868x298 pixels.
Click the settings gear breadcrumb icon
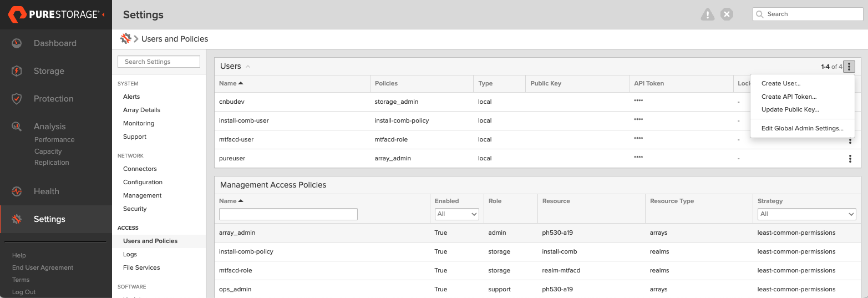coord(126,39)
